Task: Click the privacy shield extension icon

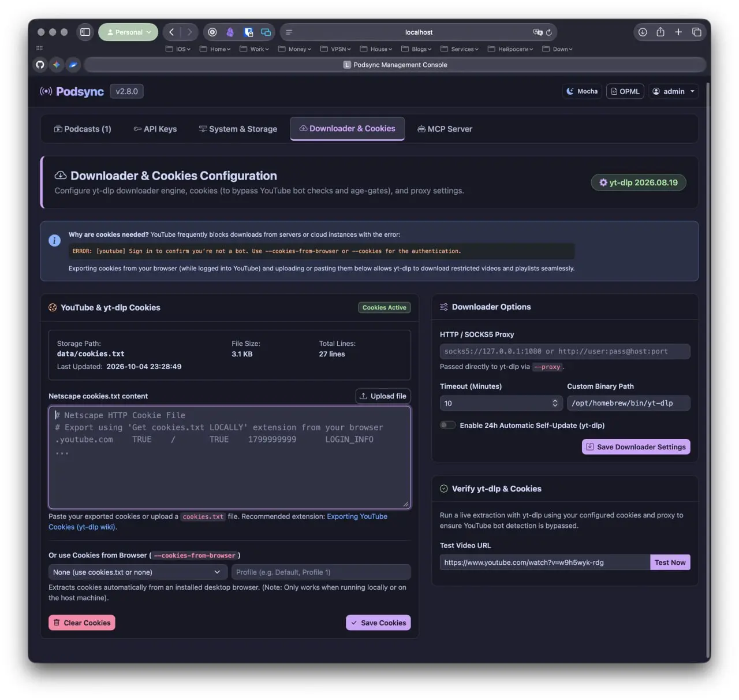Action: pos(248,32)
